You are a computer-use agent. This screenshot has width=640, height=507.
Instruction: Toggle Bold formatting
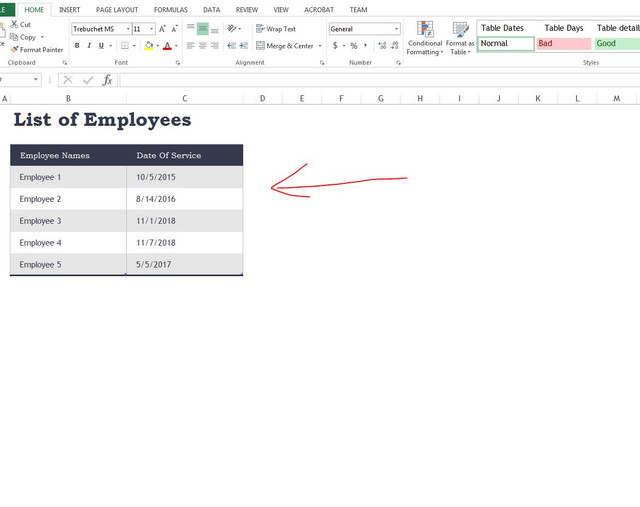77,46
